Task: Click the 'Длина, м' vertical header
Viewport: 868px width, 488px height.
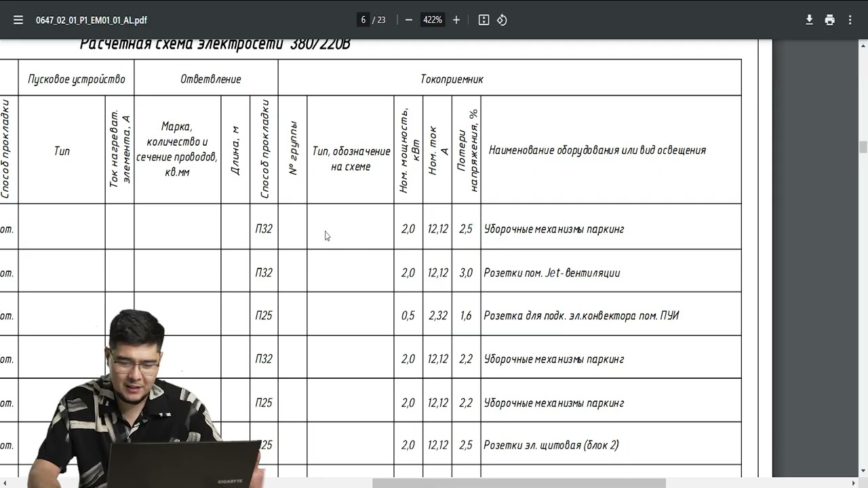Action: point(235,150)
